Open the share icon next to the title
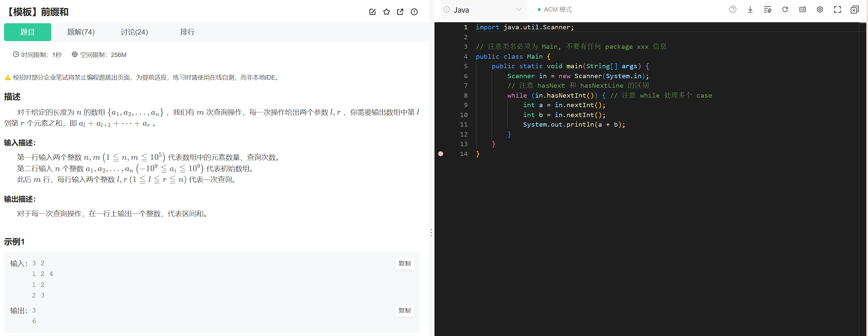 [x=400, y=12]
